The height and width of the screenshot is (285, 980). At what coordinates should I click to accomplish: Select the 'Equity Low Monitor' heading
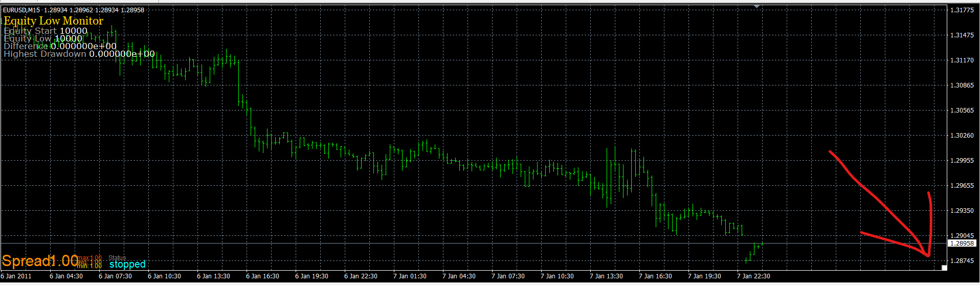click(54, 21)
